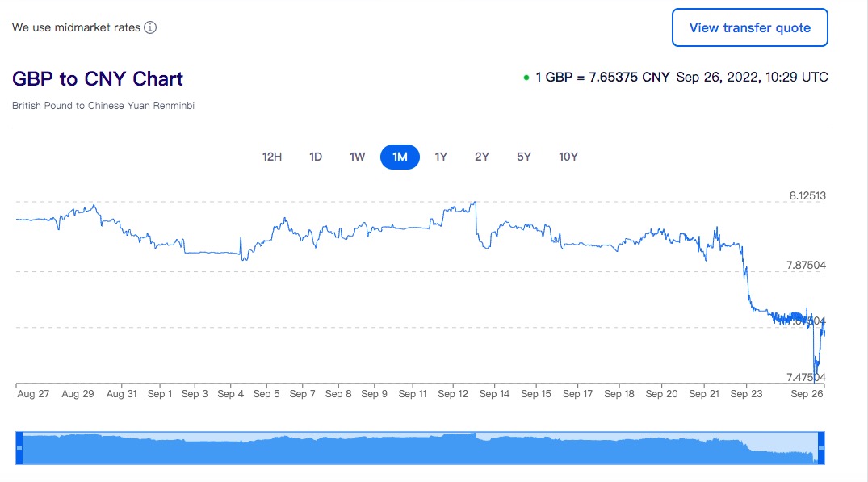This screenshot has width=868, height=482.
Task: Click the Sep 17 axis label
Action: pyautogui.click(x=577, y=393)
